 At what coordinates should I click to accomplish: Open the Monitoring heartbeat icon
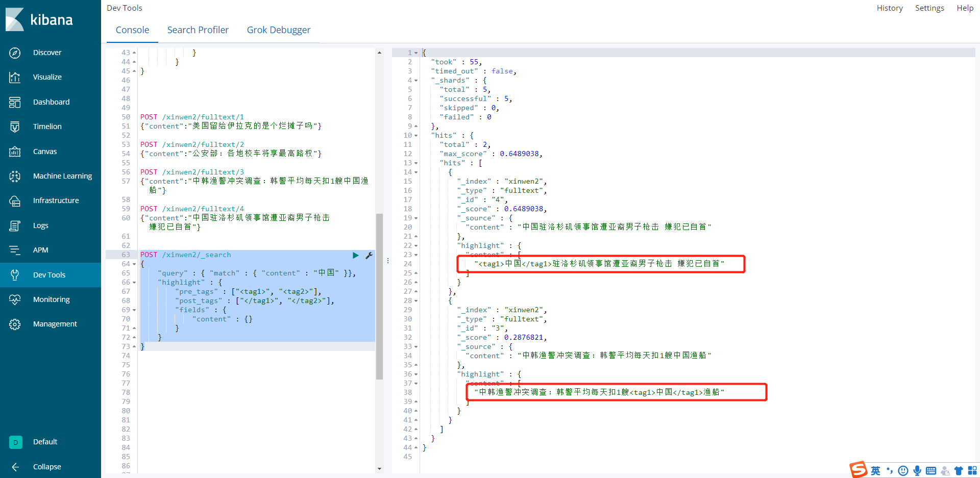tap(15, 299)
